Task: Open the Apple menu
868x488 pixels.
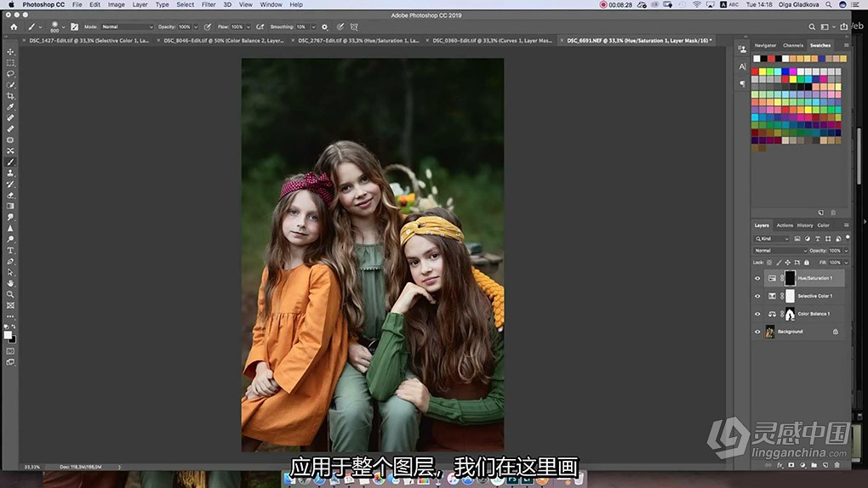Action: (11, 4)
